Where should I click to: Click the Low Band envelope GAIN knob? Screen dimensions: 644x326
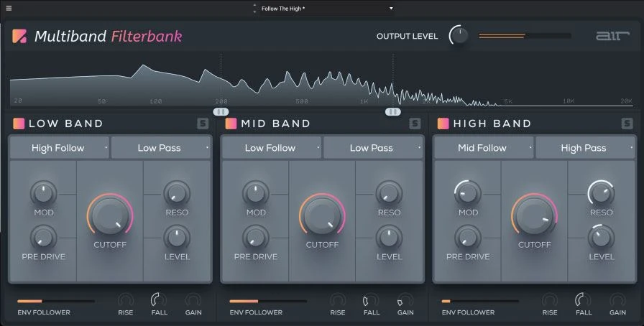click(x=193, y=299)
